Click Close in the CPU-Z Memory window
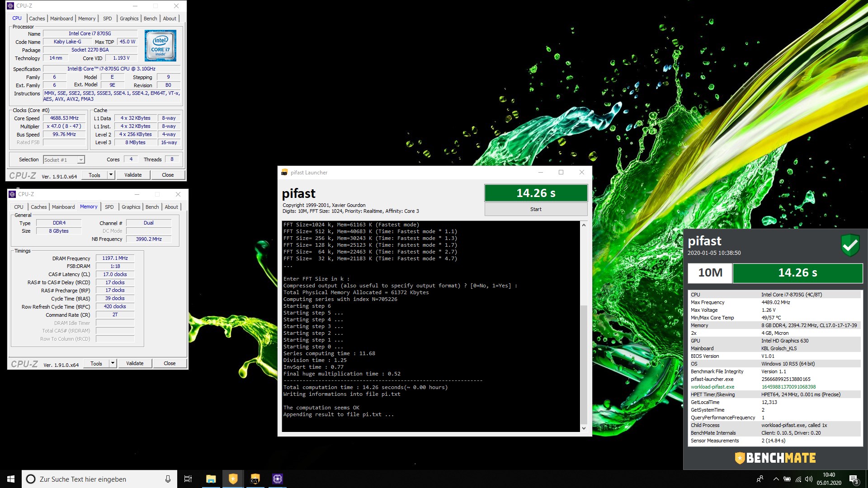Viewport: 868px width, 488px height. [x=170, y=363]
